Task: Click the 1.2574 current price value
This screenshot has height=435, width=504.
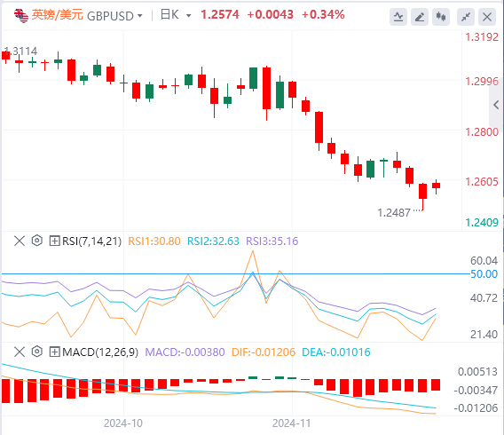Action: 220,14
